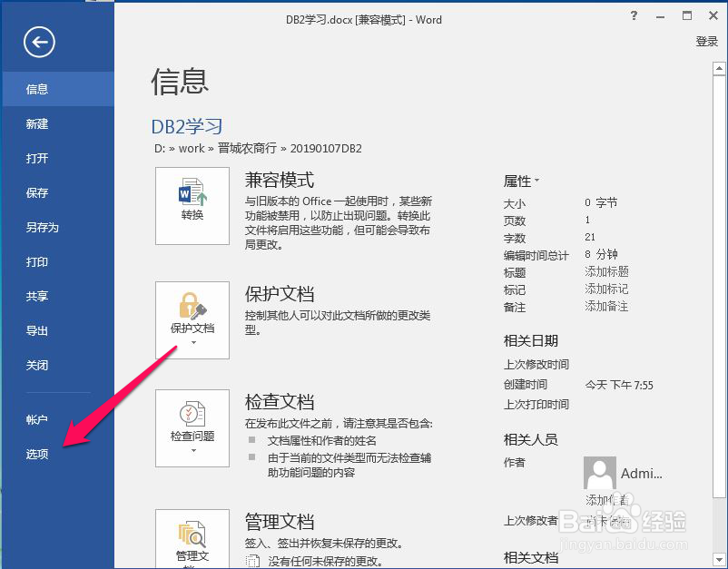The width and height of the screenshot is (728, 569).
Task: Click the file path D: » work » 晋城农商行
Action: click(258, 149)
